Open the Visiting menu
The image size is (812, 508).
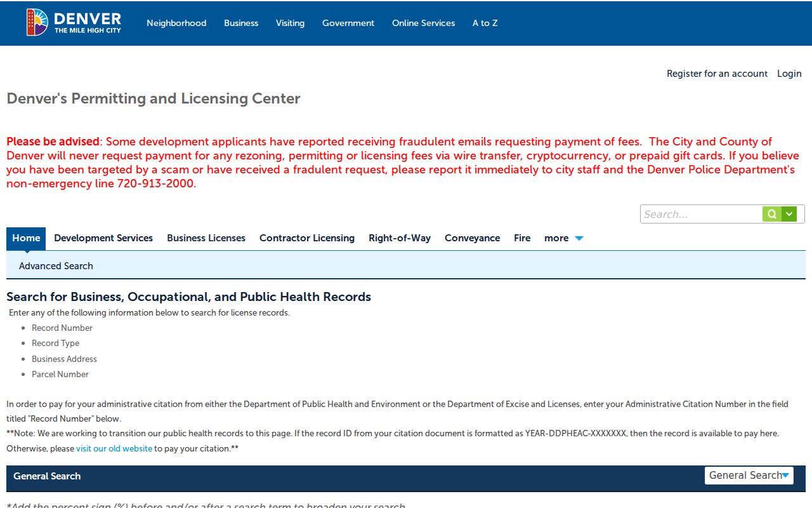290,23
